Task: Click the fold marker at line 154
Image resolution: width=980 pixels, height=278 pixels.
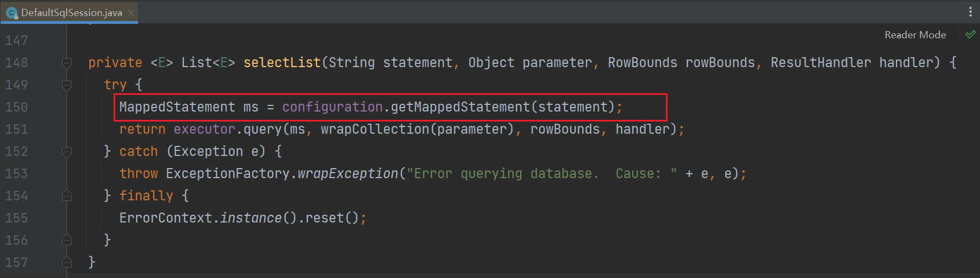Action: (x=66, y=196)
